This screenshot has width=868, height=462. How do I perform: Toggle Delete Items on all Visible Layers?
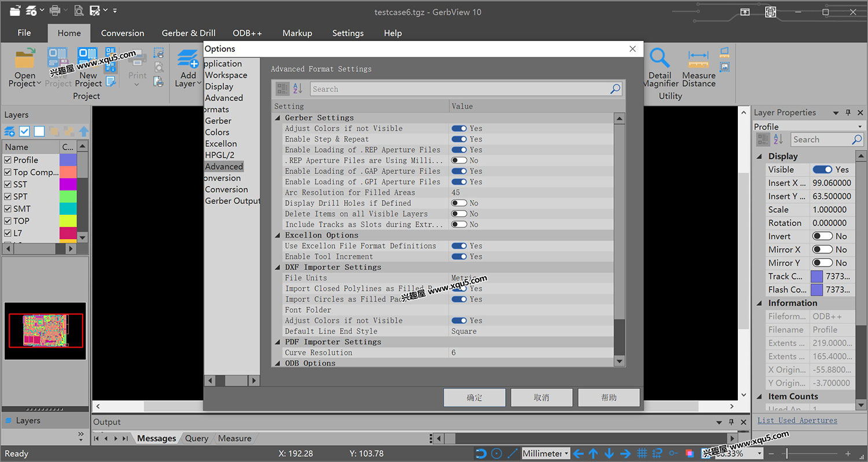[x=459, y=213]
